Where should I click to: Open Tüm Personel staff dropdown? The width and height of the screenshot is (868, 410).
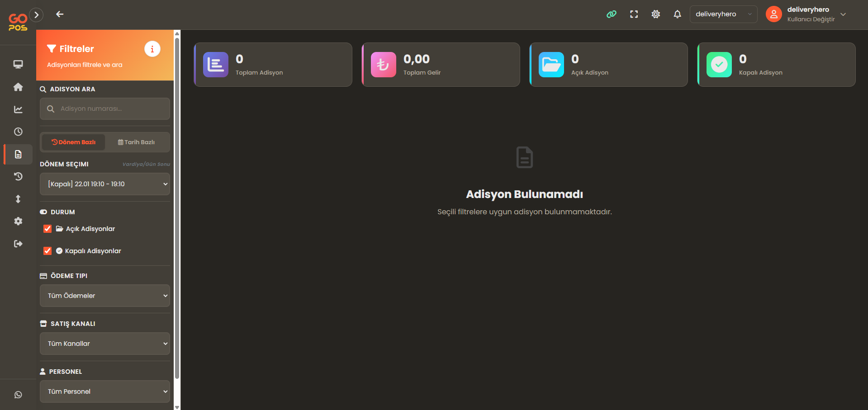pyautogui.click(x=105, y=391)
